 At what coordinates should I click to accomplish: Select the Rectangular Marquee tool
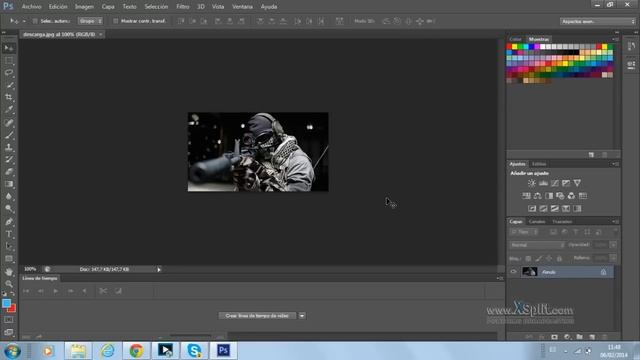[x=9, y=61]
